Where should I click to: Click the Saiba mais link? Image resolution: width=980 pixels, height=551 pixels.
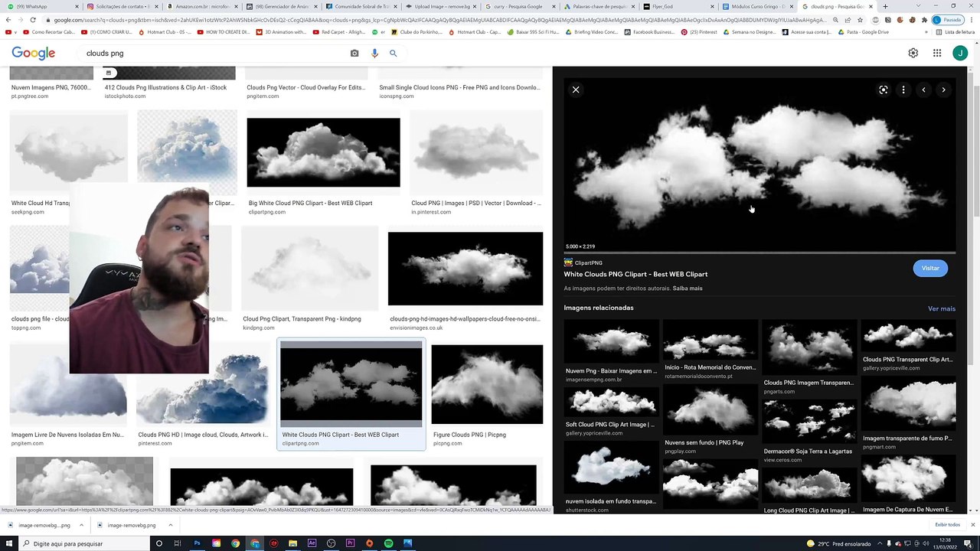pos(688,289)
